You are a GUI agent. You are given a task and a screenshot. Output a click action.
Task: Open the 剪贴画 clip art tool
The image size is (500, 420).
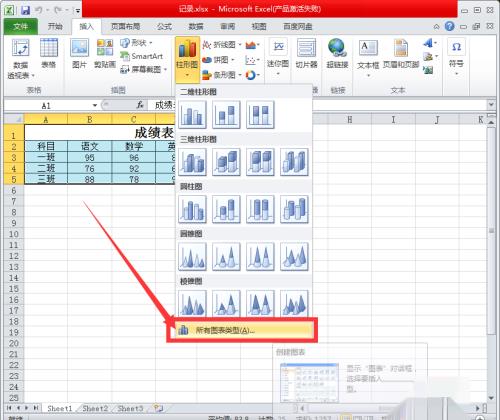(105, 53)
